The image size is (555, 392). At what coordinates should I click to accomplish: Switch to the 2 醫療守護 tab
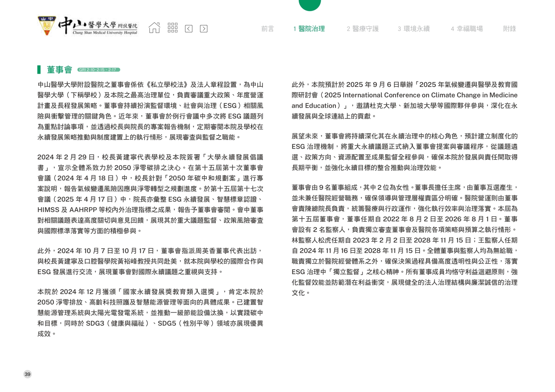click(362, 29)
